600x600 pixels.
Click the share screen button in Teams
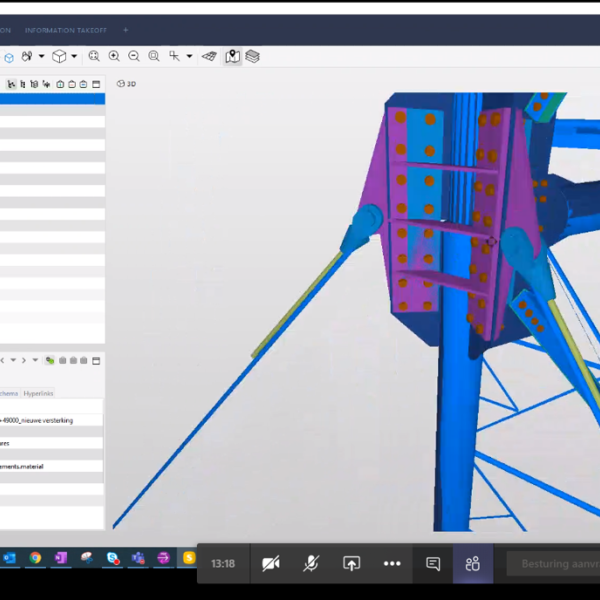tap(352, 564)
